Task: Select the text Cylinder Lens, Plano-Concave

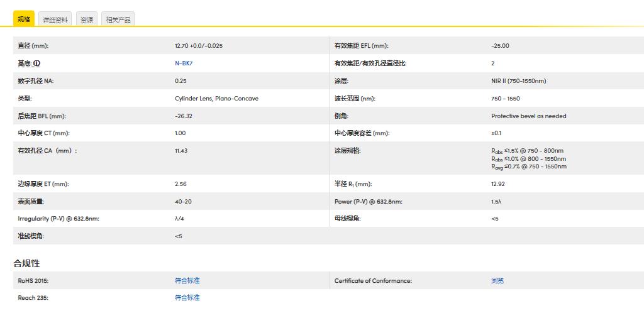Action: 216,99
